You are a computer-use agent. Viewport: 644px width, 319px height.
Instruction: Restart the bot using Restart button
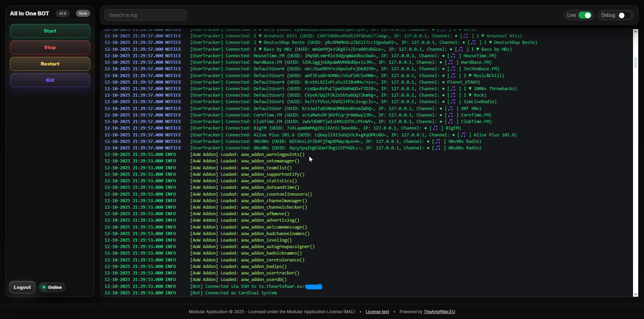(50, 64)
